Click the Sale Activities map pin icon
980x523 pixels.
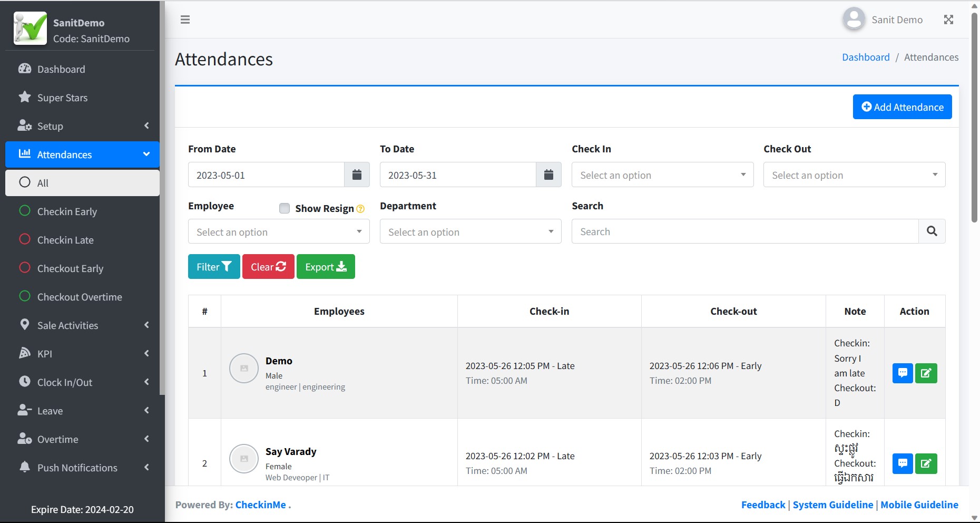tap(25, 325)
